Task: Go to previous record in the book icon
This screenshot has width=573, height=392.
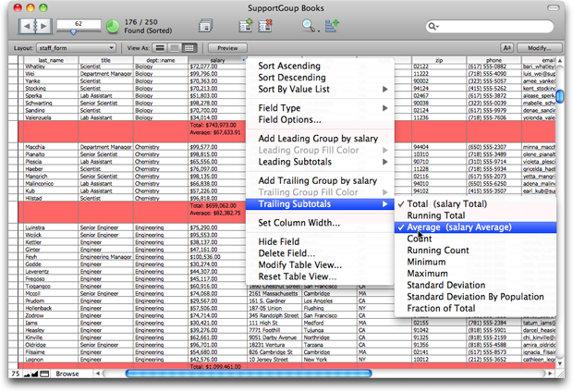Action: click(27, 26)
